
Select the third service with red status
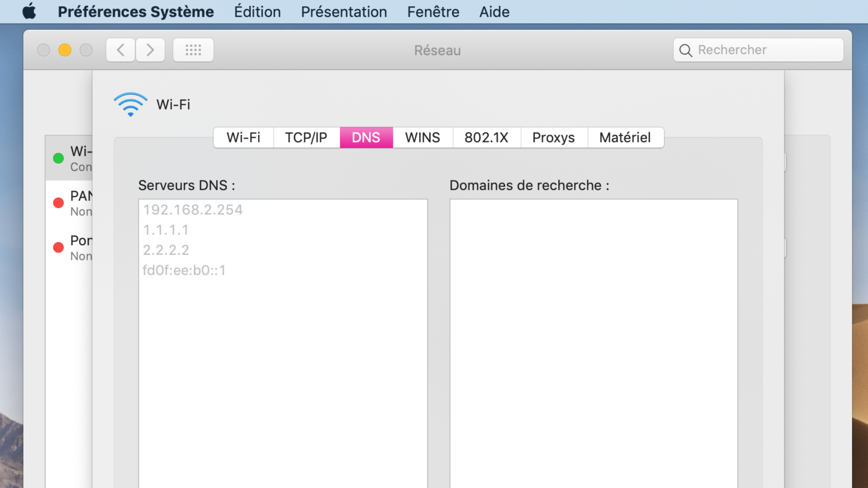click(69, 248)
